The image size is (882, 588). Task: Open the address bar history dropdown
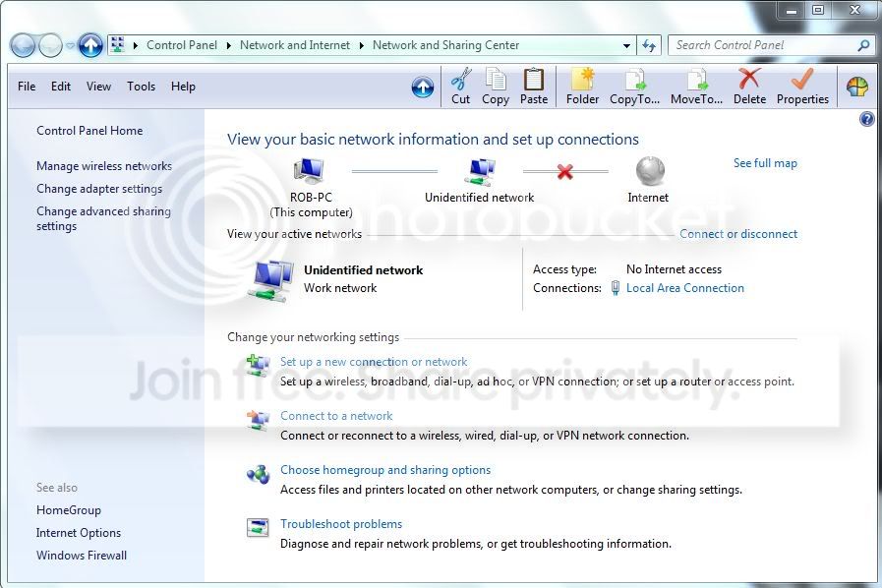(626, 45)
